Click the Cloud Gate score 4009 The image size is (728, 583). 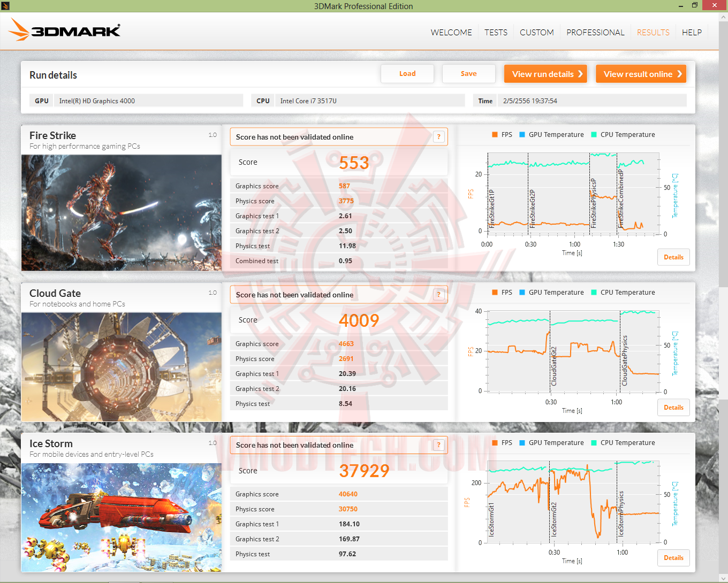(x=359, y=320)
